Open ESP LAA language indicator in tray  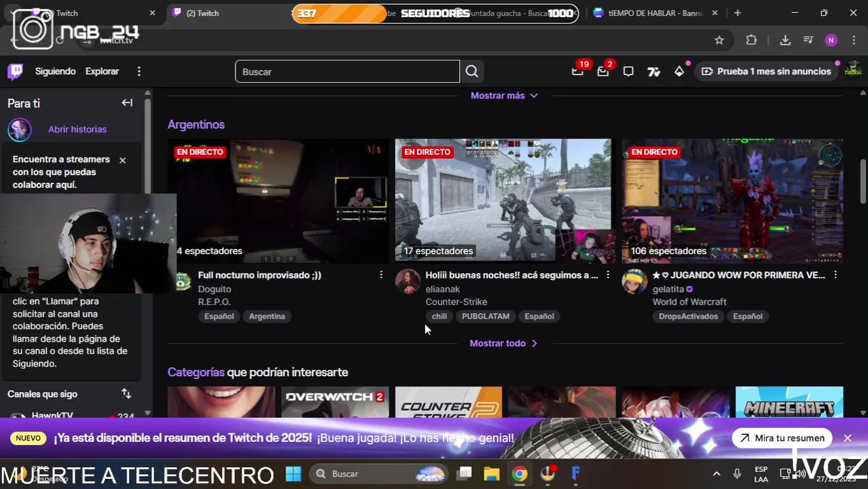coord(761,473)
